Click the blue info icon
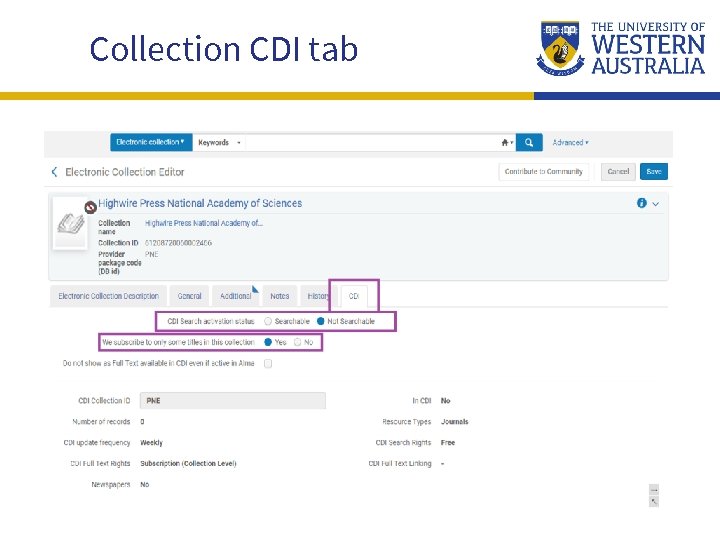 tap(641, 203)
